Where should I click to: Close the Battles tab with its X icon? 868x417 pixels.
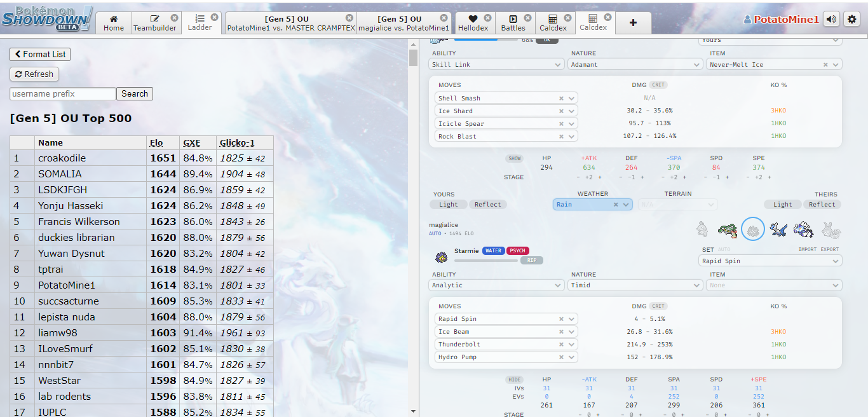(527, 18)
